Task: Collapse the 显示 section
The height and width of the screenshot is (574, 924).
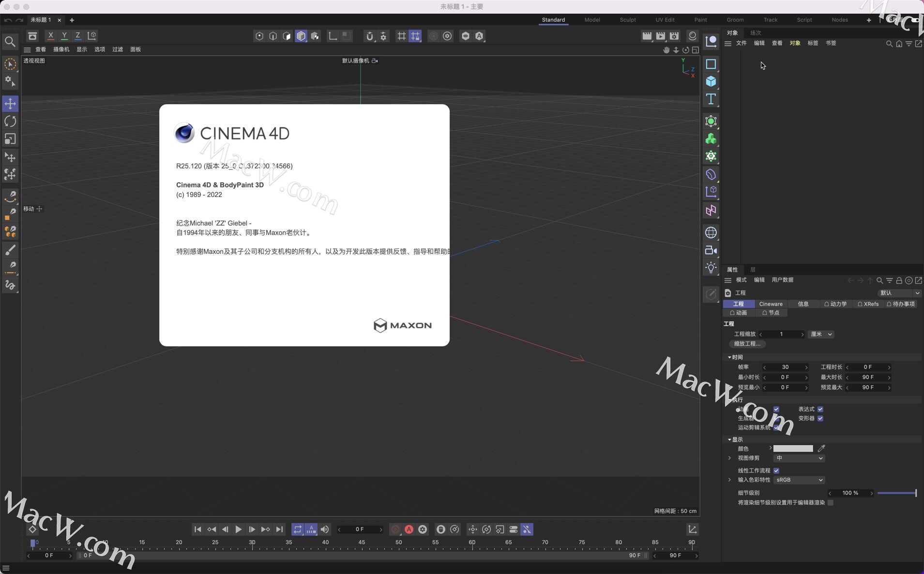Action: 729,440
